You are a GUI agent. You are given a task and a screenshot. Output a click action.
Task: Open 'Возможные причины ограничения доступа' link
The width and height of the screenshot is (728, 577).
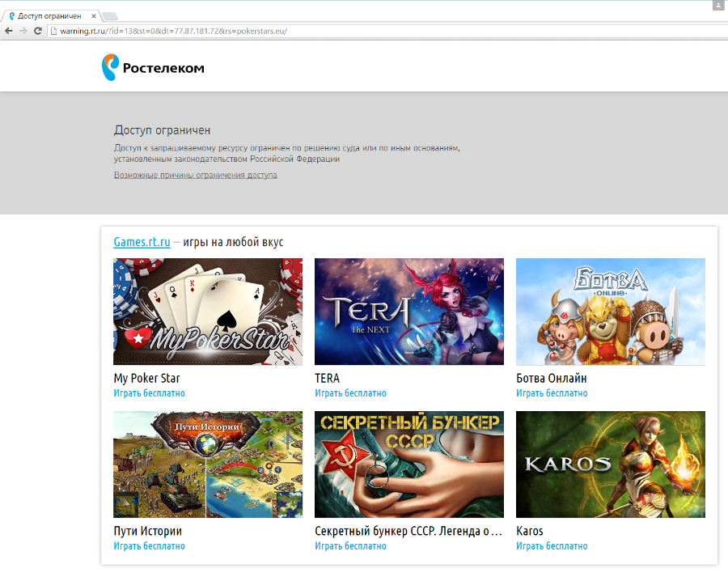(195, 175)
